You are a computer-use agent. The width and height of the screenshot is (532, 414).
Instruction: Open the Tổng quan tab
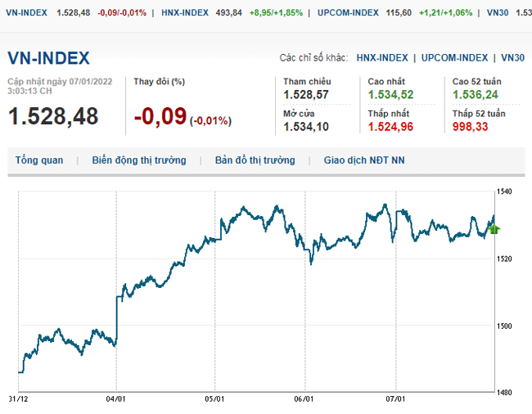click(x=39, y=160)
